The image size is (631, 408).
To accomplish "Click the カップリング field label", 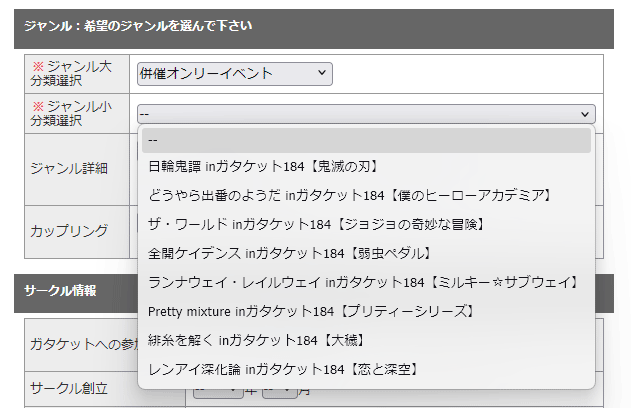I will [69, 230].
